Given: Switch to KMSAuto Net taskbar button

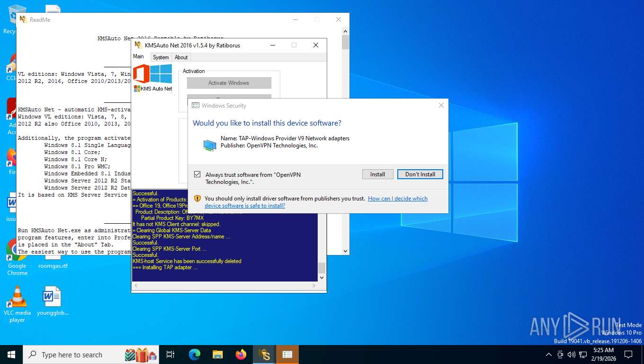Looking at the screenshot, I should pyautogui.click(x=264, y=355).
